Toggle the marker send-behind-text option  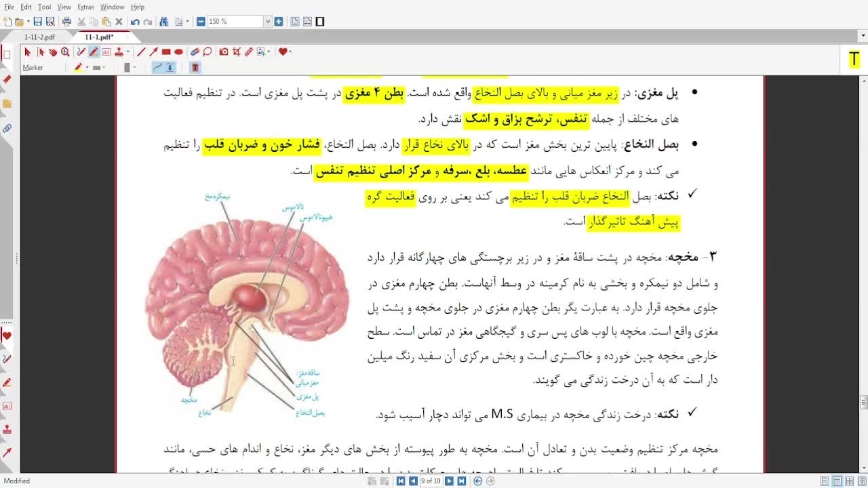170,67
